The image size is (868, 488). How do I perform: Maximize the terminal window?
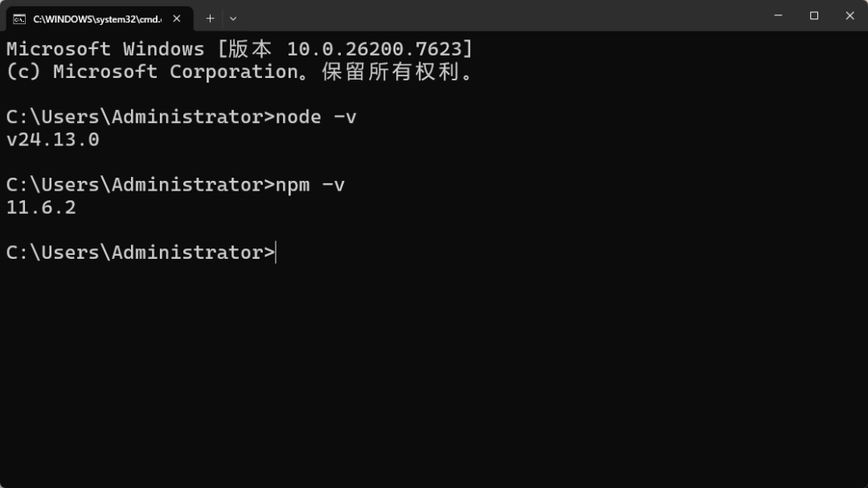point(814,16)
